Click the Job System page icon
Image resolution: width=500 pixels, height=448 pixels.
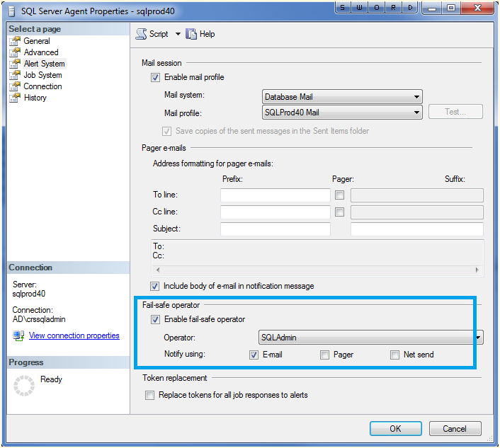click(x=16, y=75)
